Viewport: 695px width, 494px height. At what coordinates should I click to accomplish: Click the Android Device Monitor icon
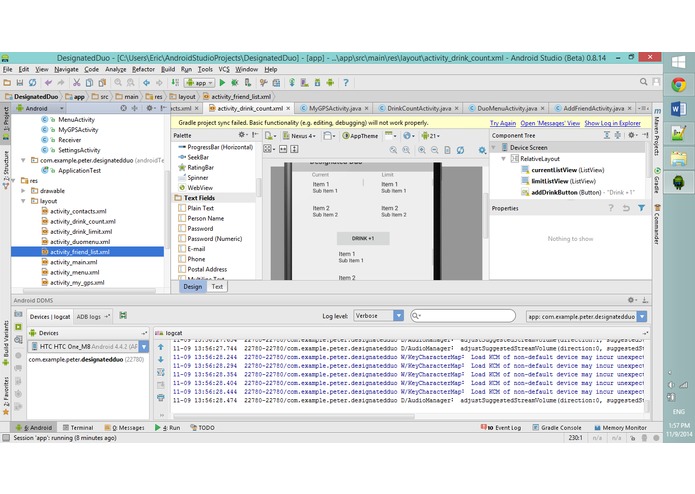click(330, 83)
